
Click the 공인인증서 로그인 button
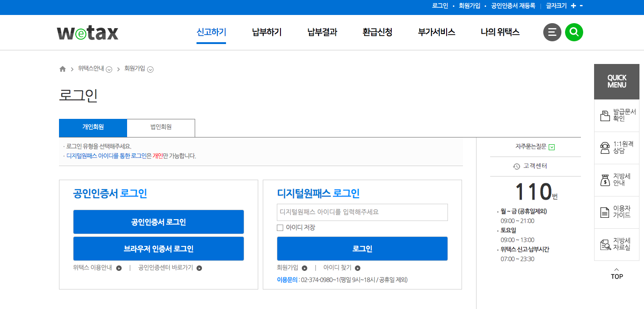click(158, 222)
